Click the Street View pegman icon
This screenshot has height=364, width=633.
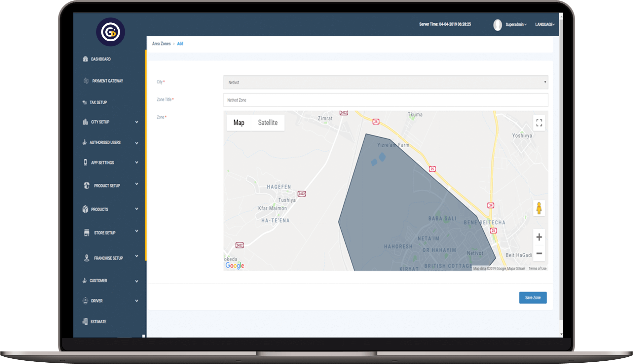pyautogui.click(x=539, y=208)
